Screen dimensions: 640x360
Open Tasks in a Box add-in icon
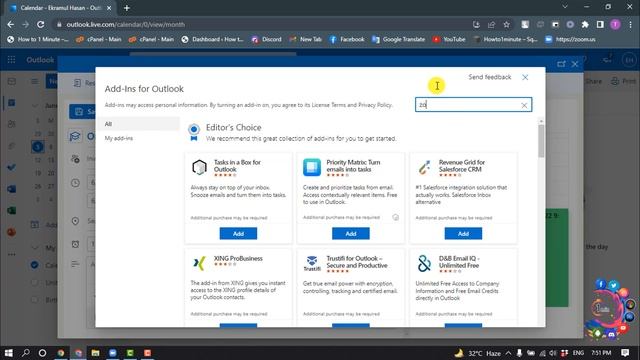click(200, 167)
